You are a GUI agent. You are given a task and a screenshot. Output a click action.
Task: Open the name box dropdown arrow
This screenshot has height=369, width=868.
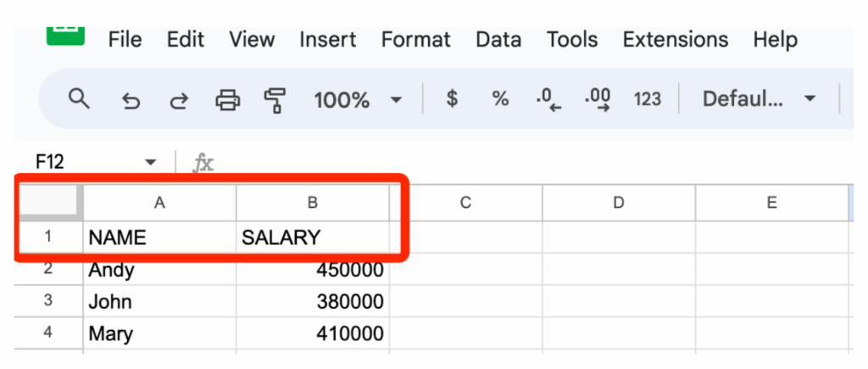point(151,162)
